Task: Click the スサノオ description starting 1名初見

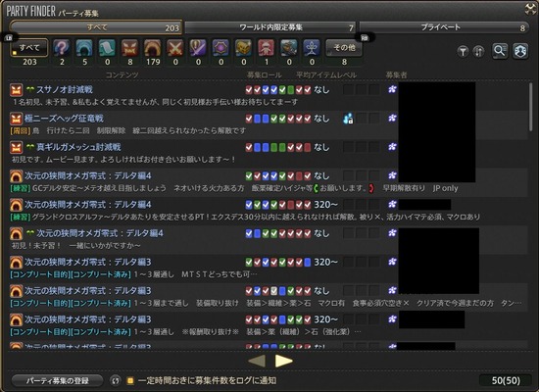Action: tap(156, 102)
